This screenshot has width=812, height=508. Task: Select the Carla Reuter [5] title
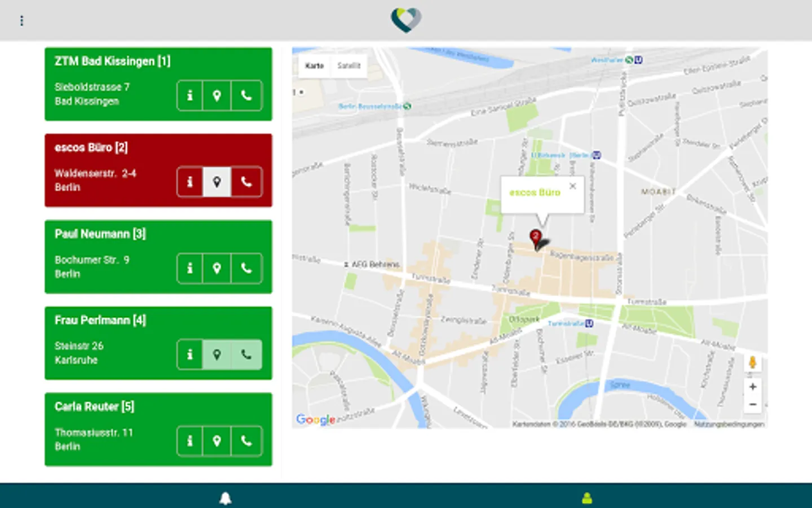94,406
